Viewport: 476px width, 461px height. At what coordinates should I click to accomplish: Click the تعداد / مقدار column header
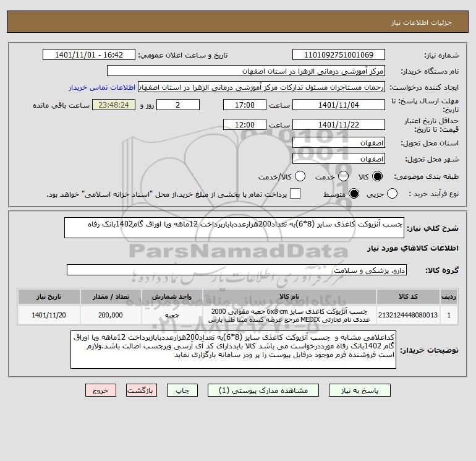[111, 296]
